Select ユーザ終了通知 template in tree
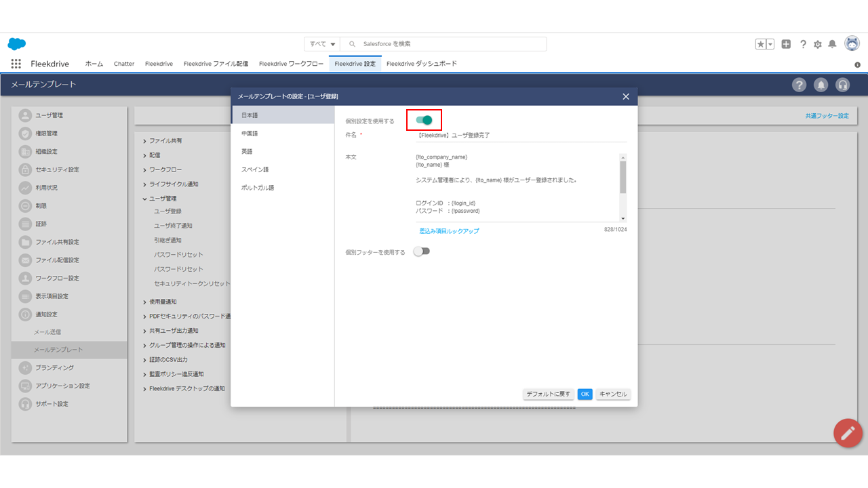 pos(173,226)
